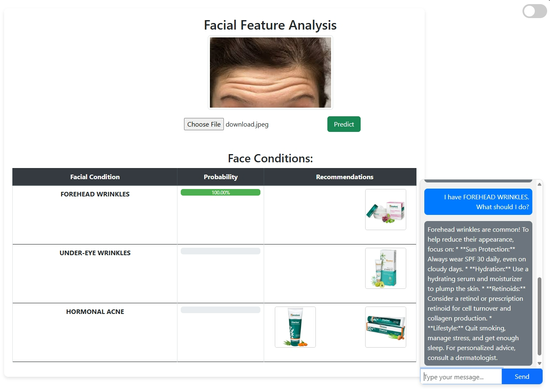Click the Send button in the chat
The width and height of the screenshot is (550, 392).
pyautogui.click(x=522, y=377)
